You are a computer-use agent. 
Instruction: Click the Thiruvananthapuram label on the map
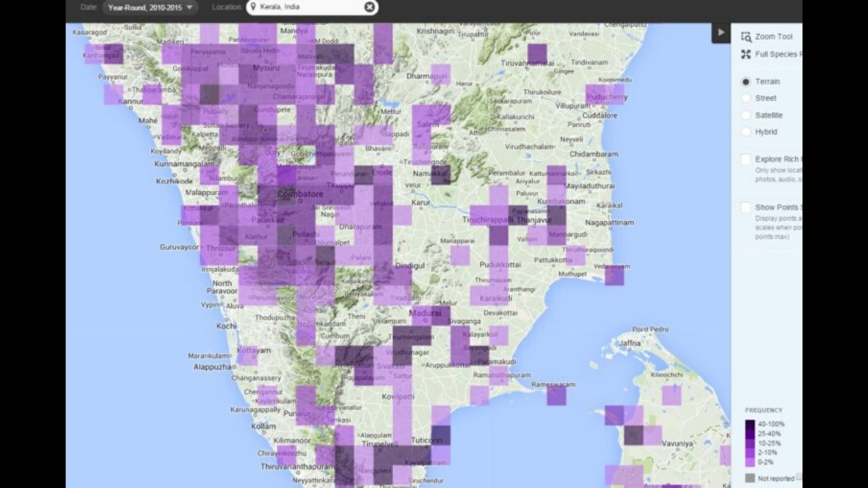coord(298,466)
